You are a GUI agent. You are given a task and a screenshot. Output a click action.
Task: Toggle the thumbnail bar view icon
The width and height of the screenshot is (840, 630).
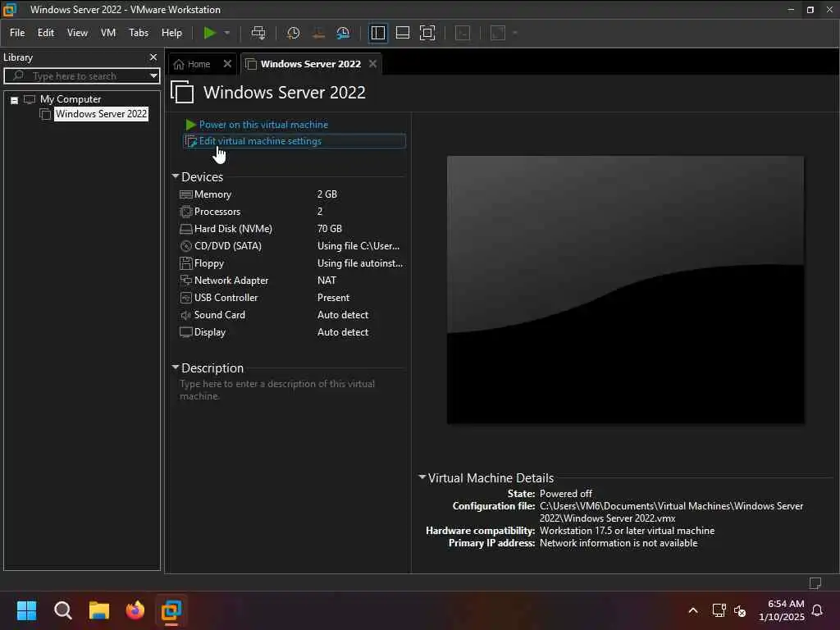coord(402,33)
